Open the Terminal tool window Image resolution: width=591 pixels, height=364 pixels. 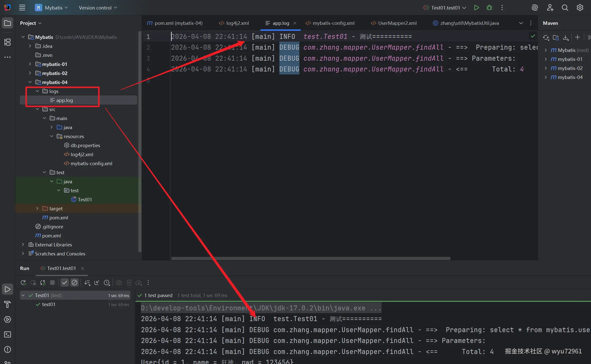point(8,334)
